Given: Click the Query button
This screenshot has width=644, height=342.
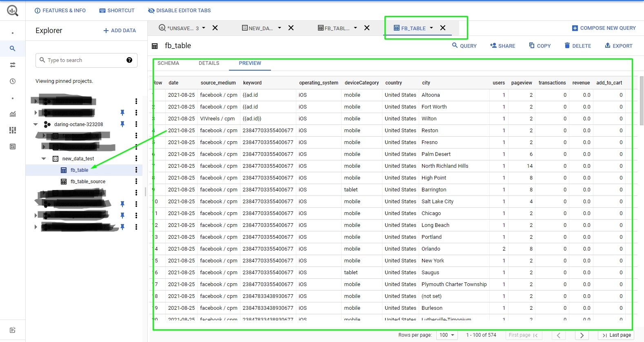Looking at the screenshot, I should 464,46.
